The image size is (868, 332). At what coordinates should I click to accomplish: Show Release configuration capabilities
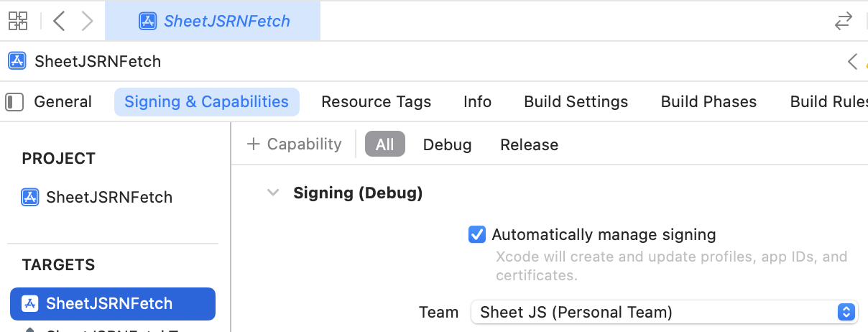tap(529, 144)
